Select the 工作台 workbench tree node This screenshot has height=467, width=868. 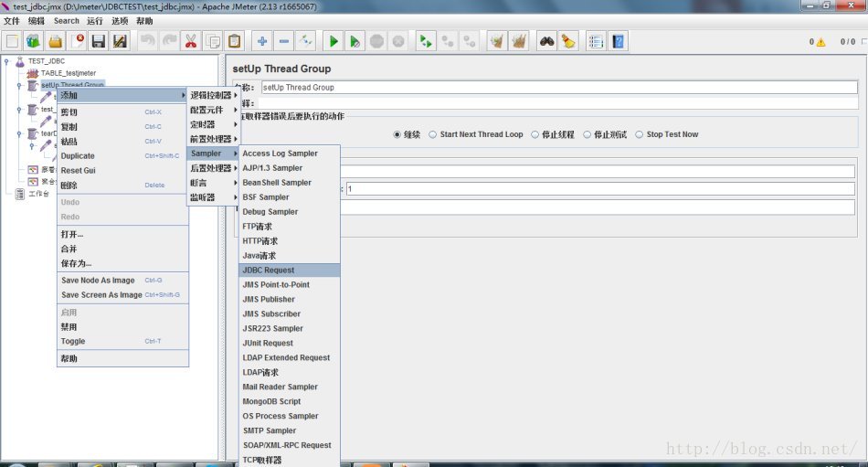(38, 194)
